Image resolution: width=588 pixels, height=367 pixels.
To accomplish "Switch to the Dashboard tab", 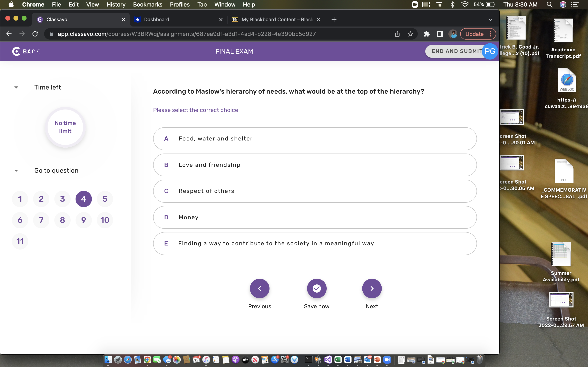I will point(156,19).
